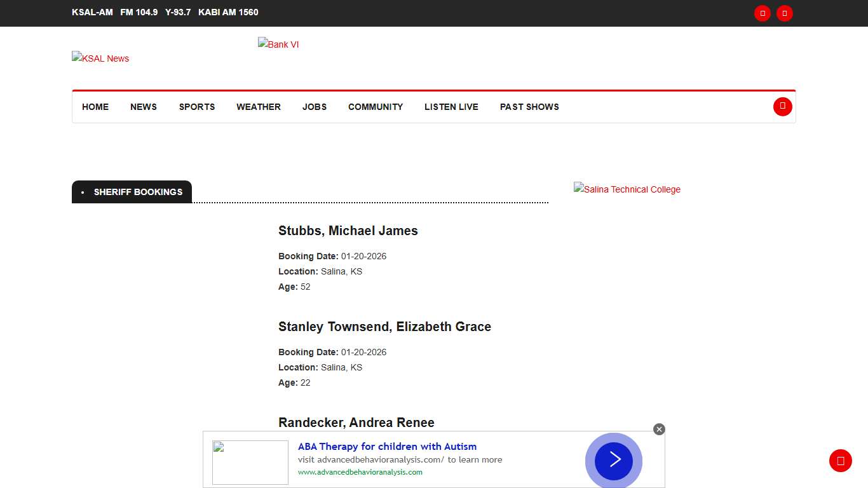The image size is (868, 488).
Task: Click the KSAL News logo image
Action: pyautogui.click(x=100, y=58)
